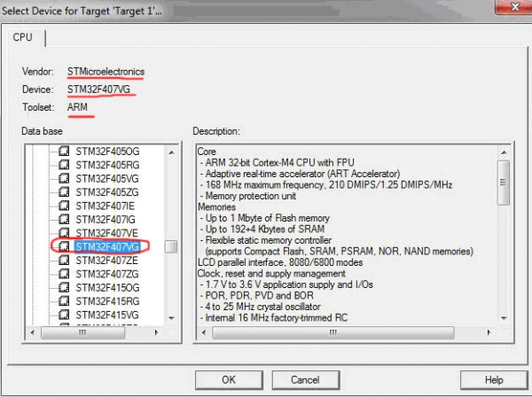Click the chip icon beside STM32F405ZG
Viewport: 532px width, 397px height.
[x=64, y=191]
